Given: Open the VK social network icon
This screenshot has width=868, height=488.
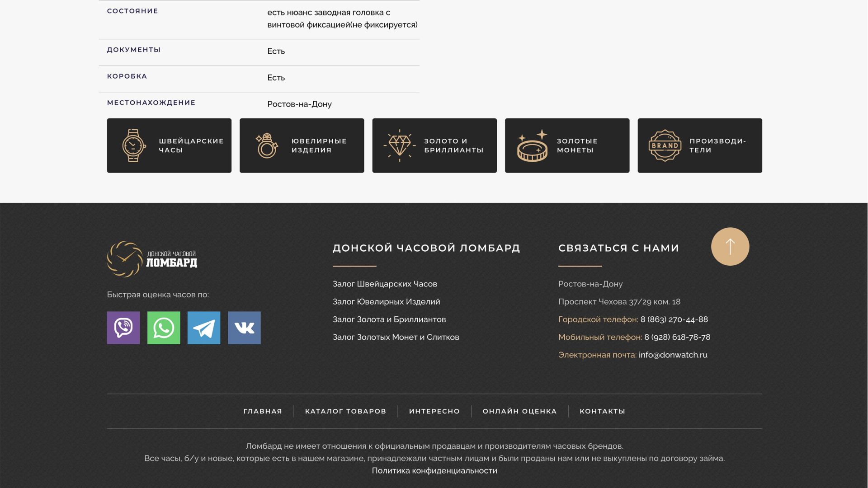Looking at the screenshot, I should coord(244,328).
